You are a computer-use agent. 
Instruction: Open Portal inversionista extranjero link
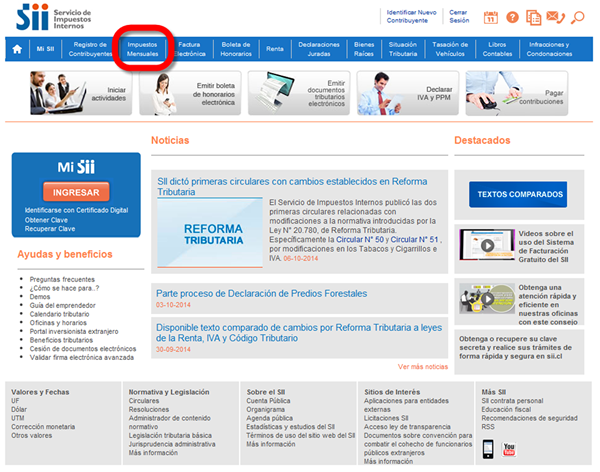pyautogui.click(x=74, y=332)
